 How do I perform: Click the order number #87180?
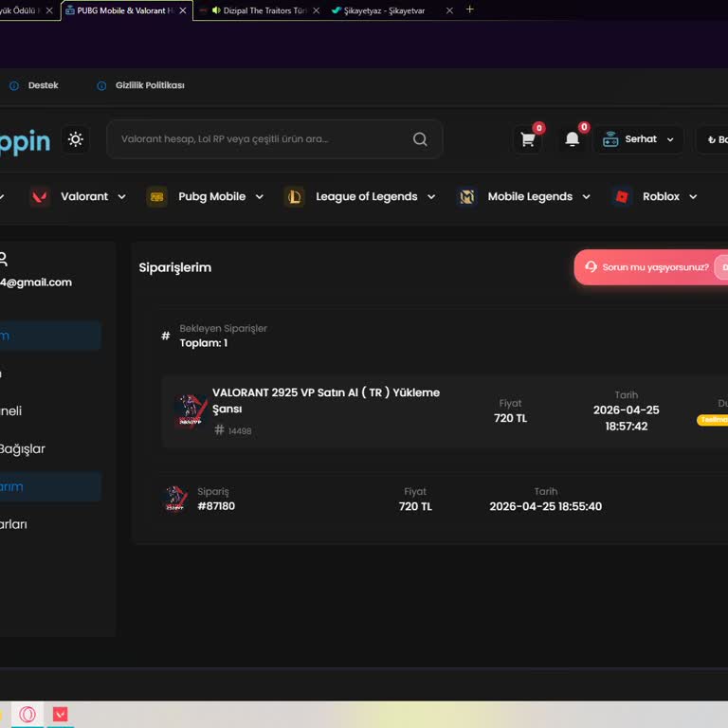coord(216,506)
